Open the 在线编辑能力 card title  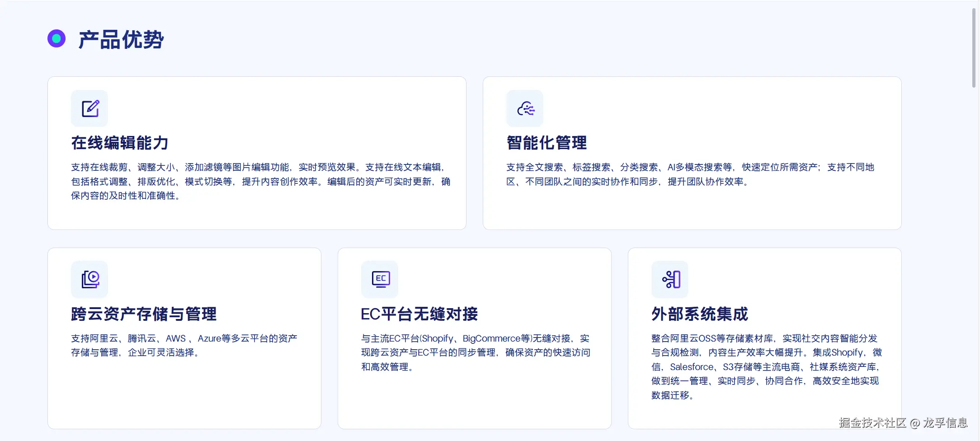coord(119,142)
